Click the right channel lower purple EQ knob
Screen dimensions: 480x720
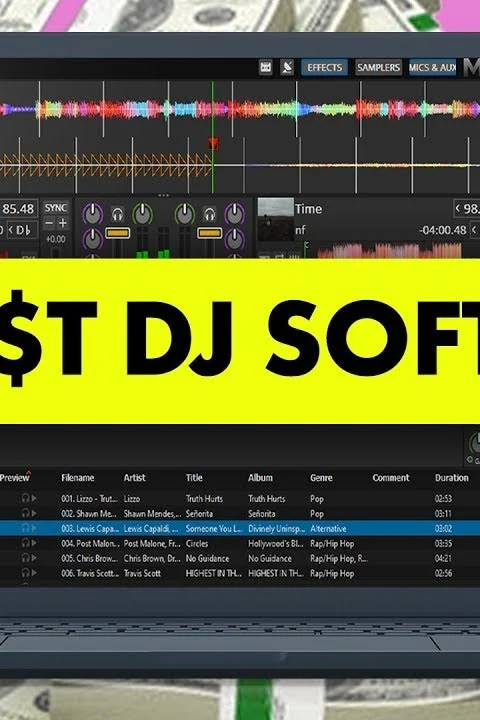[235, 239]
